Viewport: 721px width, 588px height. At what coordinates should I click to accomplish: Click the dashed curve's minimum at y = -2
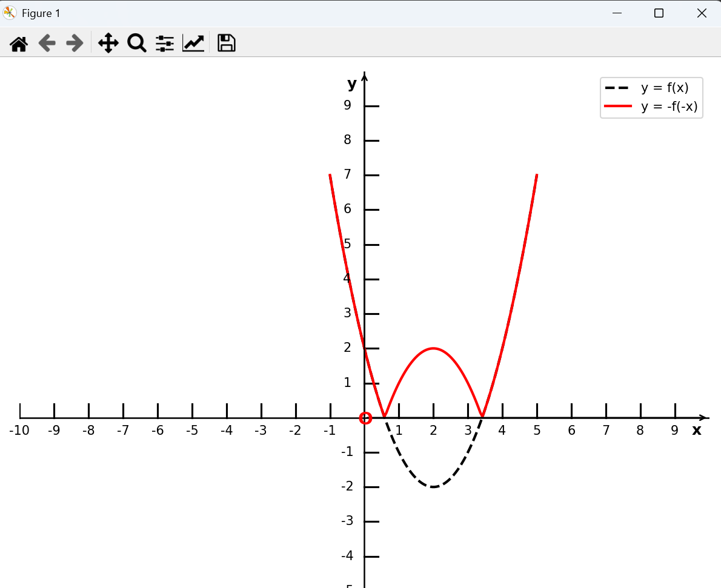coord(433,487)
